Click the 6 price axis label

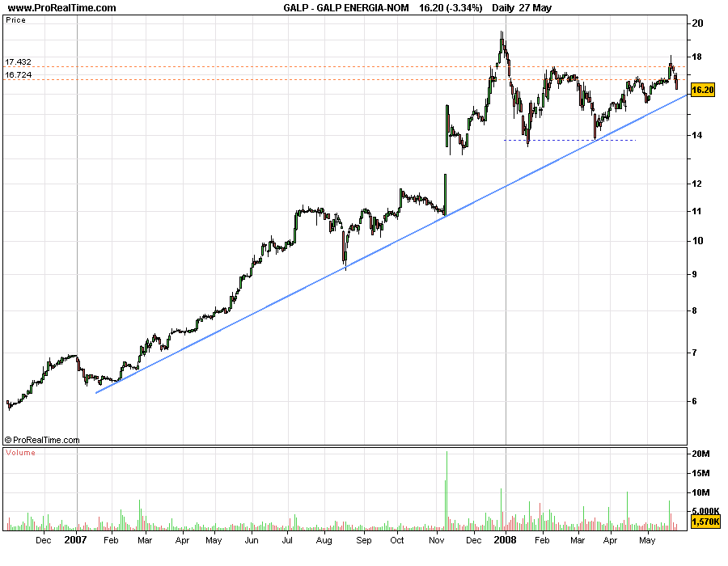pos(695,401)
